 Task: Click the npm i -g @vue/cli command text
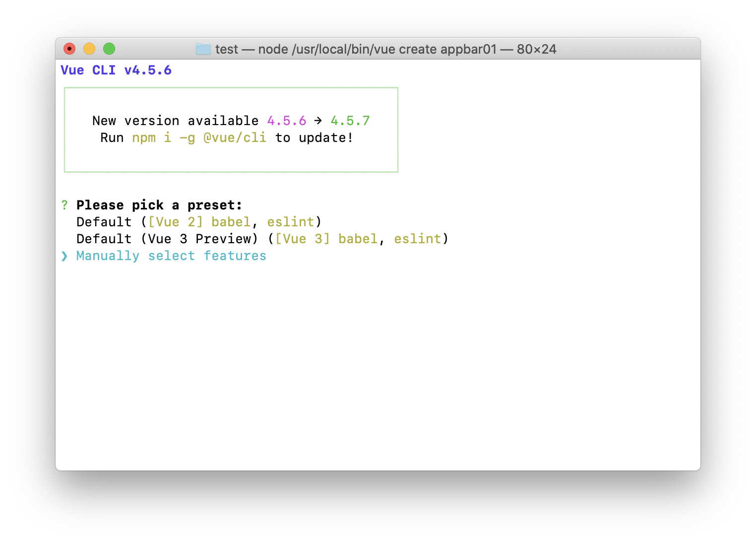tap(199, 137)
